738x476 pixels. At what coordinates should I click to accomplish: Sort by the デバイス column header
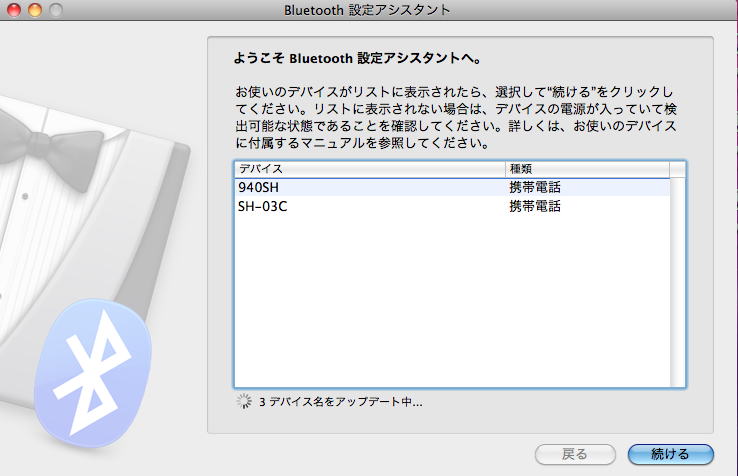pos(369,169)
